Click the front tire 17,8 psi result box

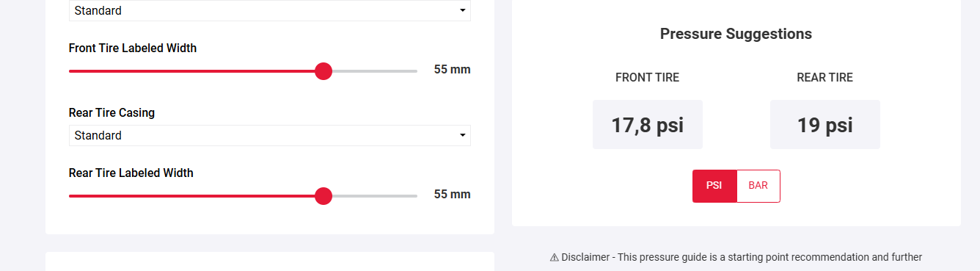648,125
